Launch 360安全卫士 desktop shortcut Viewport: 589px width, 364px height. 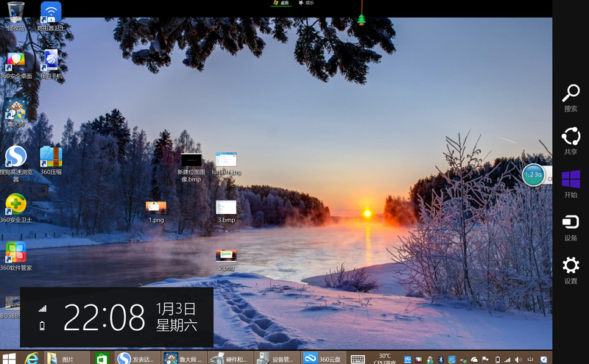(x=15, y=205)
